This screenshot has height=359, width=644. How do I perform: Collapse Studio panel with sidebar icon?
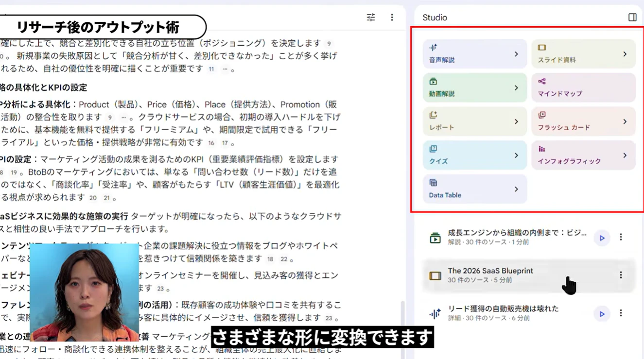point(632,17)
